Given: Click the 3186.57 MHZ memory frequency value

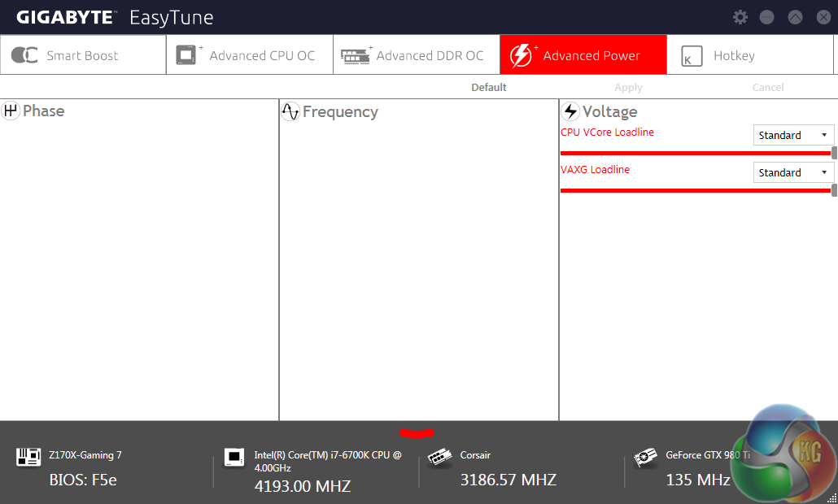Looking at the screenshot, I should [508, 480].
